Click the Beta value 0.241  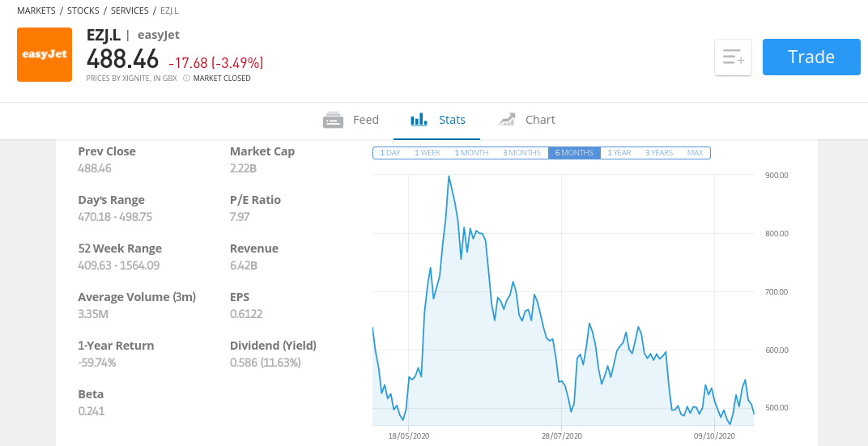[x=91, y=411]
